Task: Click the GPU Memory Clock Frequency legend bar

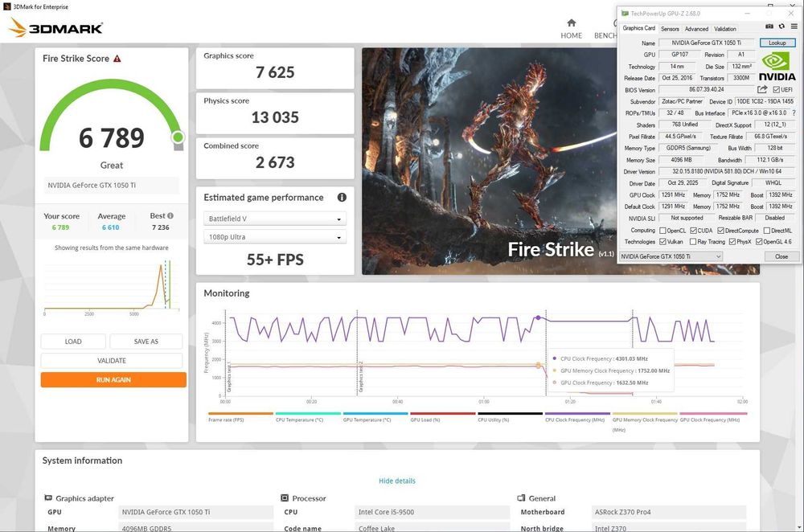Action: pyautogui.click(x=645, y=413)
